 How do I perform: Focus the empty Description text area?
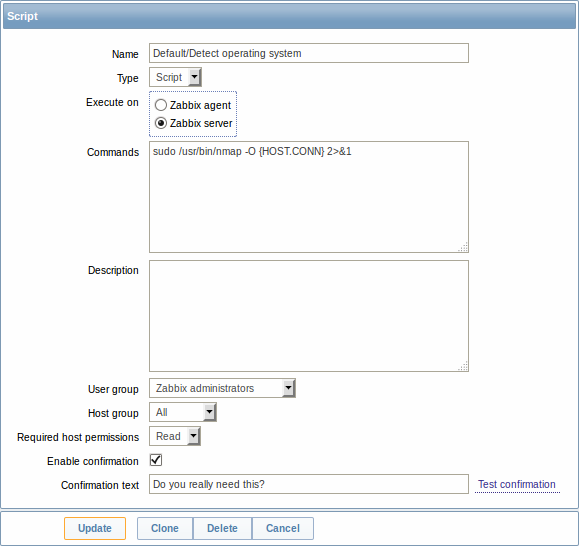(309, 316)
